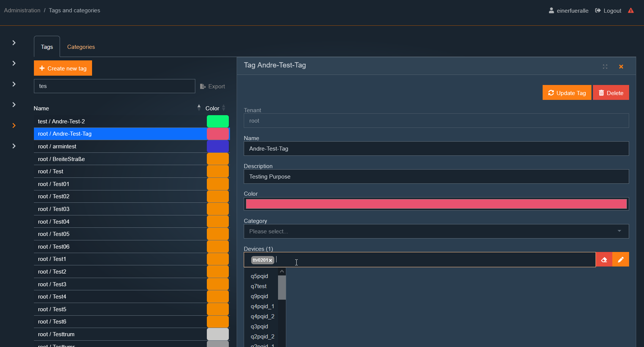Click the pencil edit icon beside Devices
The height and width of the screenshot is (347, 644).
(621, 260)
